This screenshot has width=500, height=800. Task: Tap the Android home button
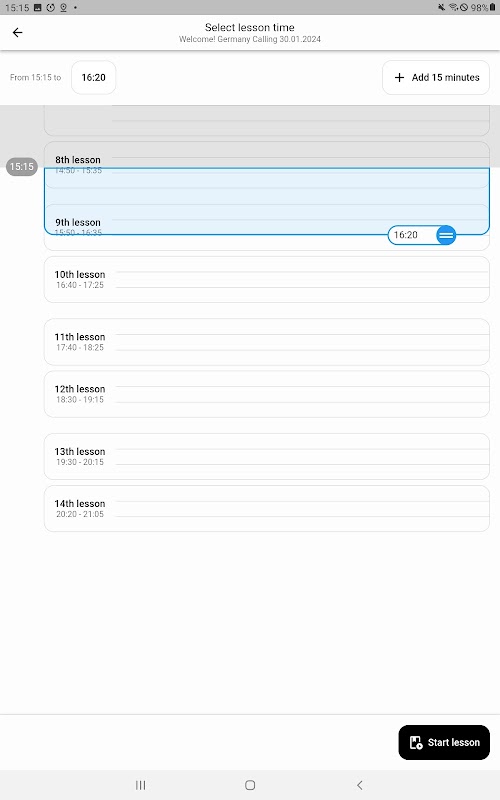pos(250,785)
